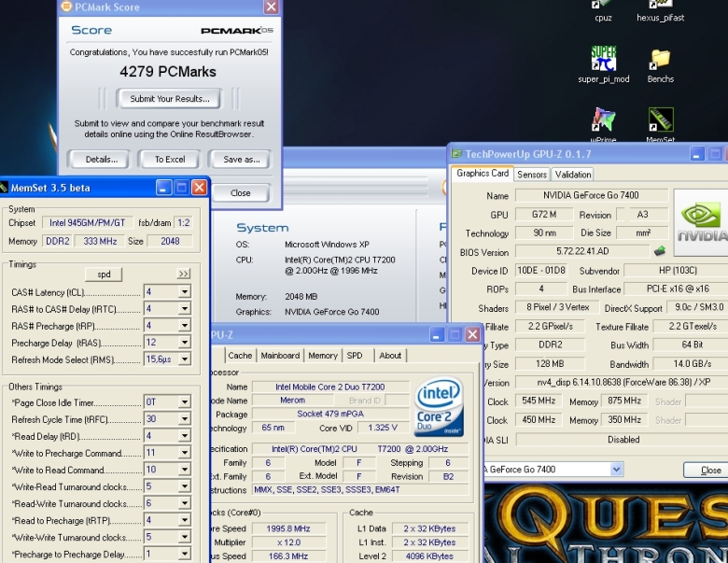Open RAS# to CAS# Delay dropdown

(x=184, y=308)
